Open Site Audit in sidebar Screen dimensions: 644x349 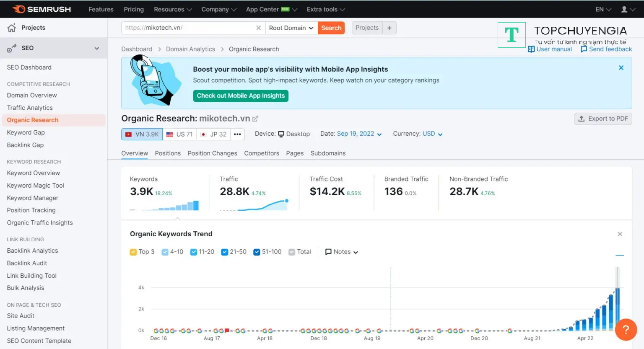pos(21,315)
